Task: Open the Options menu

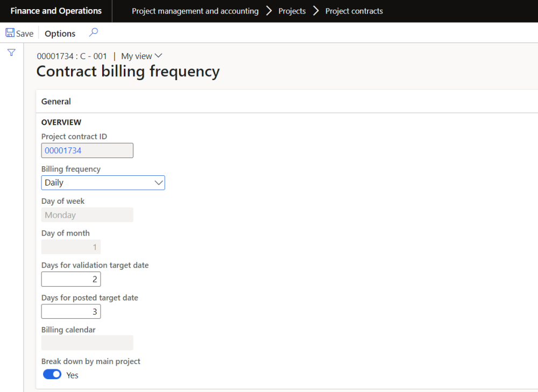Action: 60,33
